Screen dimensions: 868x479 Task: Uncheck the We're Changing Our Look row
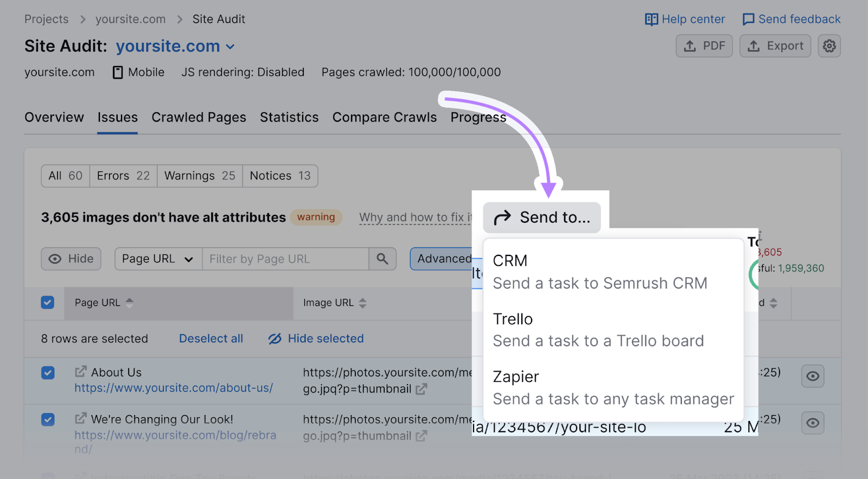click(x=48, y=419)
